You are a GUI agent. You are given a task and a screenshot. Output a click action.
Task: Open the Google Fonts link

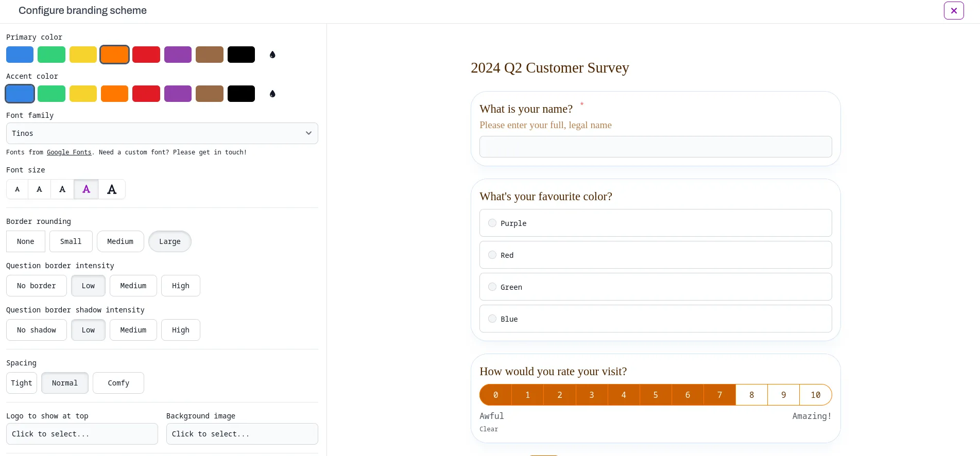click(x=69, y=152)
